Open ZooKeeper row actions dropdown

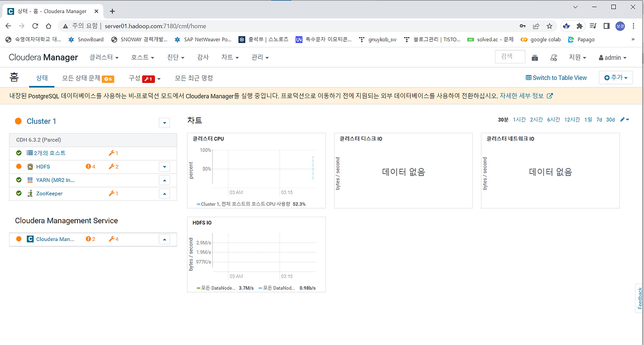coord(164,194)
